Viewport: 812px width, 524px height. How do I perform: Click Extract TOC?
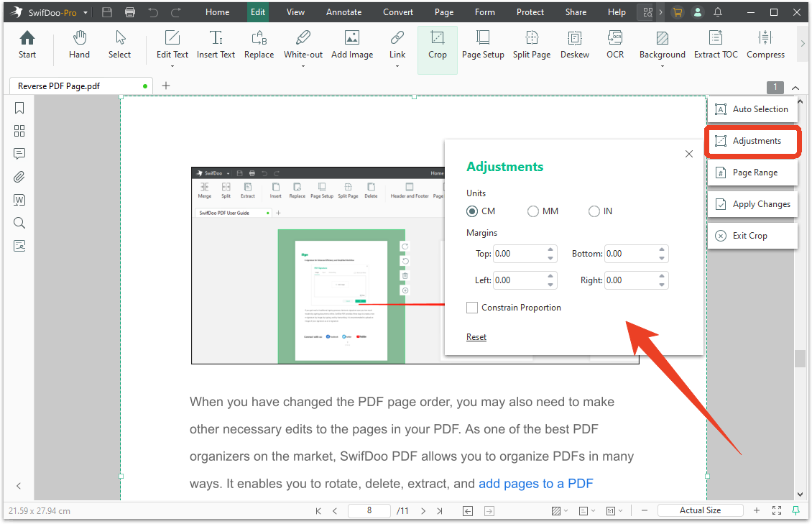point(716,45)
